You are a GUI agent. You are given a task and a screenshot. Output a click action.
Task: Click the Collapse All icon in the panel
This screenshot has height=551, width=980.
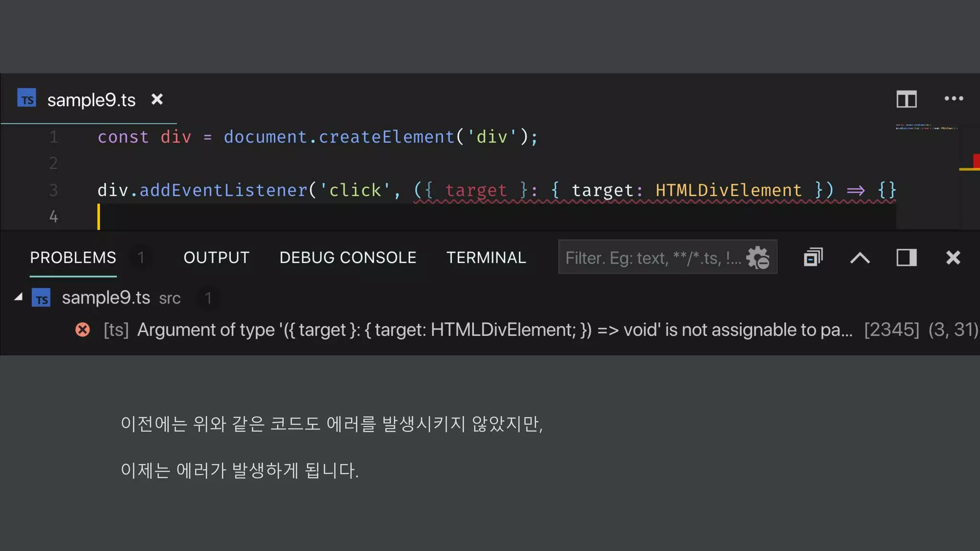coord(813,257)
